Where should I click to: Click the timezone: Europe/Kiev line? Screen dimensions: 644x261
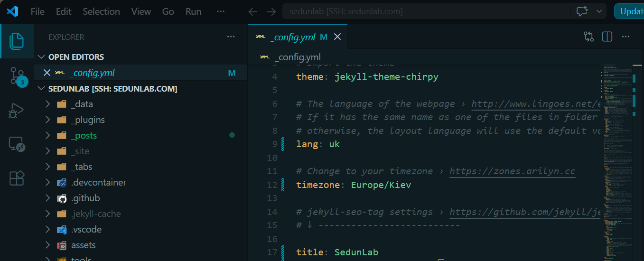[354, 185]
